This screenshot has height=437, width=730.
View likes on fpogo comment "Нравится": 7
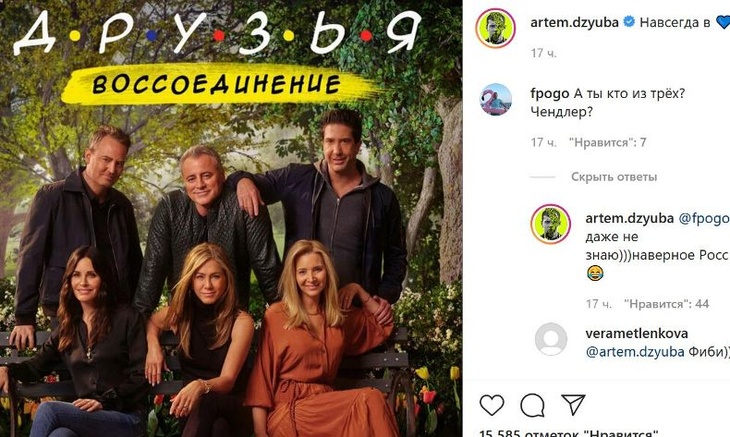click(608, 142)
